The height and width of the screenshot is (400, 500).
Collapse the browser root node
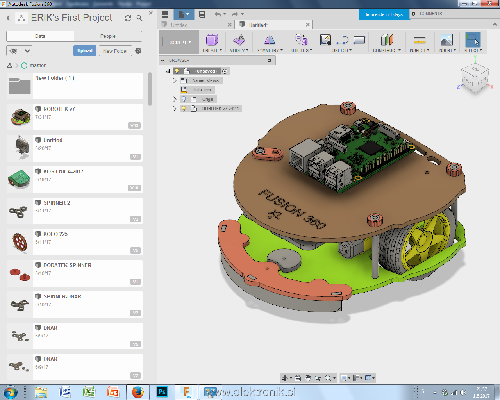pyautogui.click(x=168, y=71)
